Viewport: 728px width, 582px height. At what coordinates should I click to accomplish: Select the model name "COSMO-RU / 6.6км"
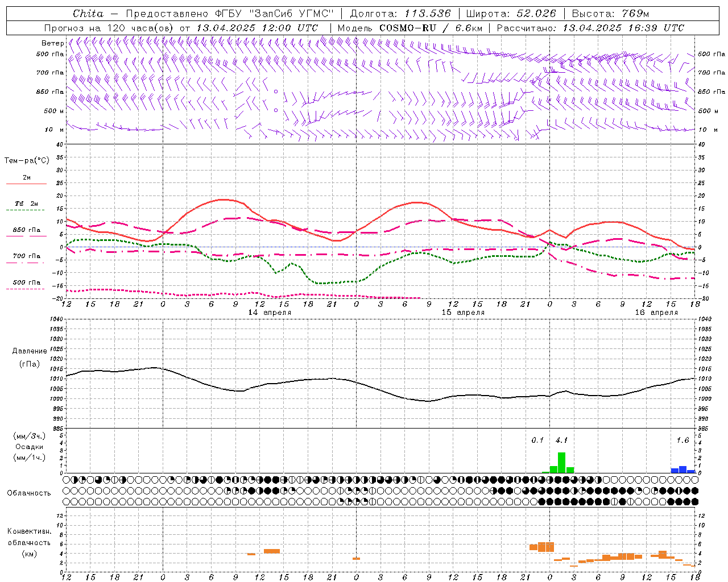tap(431, 28)
